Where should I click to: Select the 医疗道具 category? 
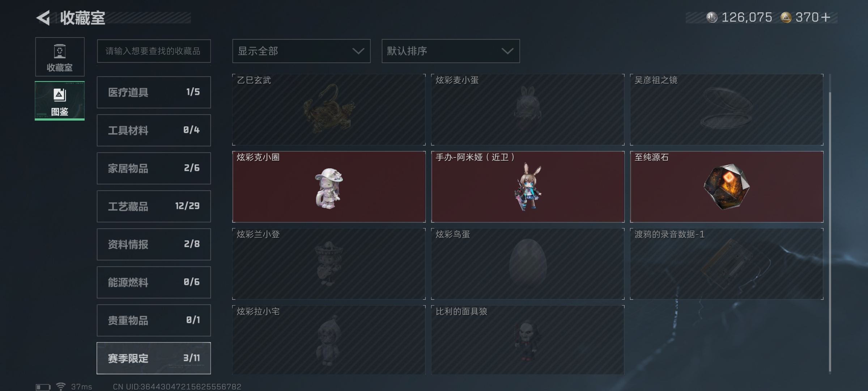[154, 92]
